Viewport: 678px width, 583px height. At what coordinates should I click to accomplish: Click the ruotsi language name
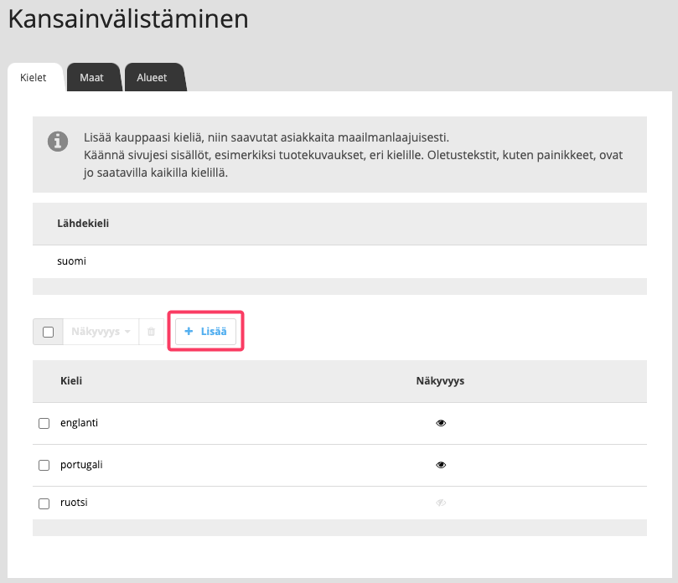(x=74, y=503)
